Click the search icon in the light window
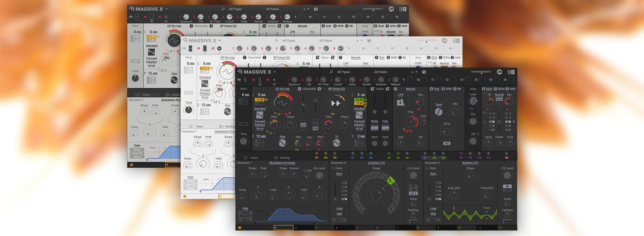 (276, 40)
